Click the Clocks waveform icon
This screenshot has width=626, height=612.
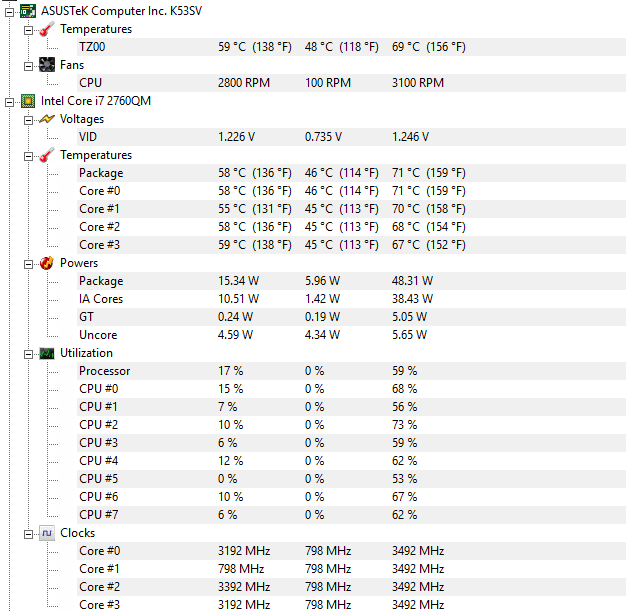pyautogui.click(x=47, y=533)
